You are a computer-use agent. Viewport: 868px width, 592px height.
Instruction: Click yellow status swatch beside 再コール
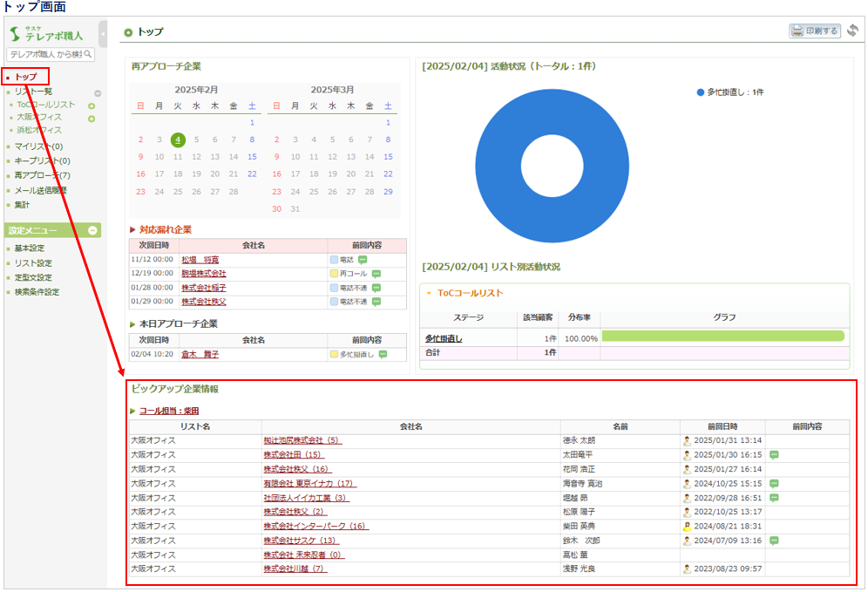(334, 274)
